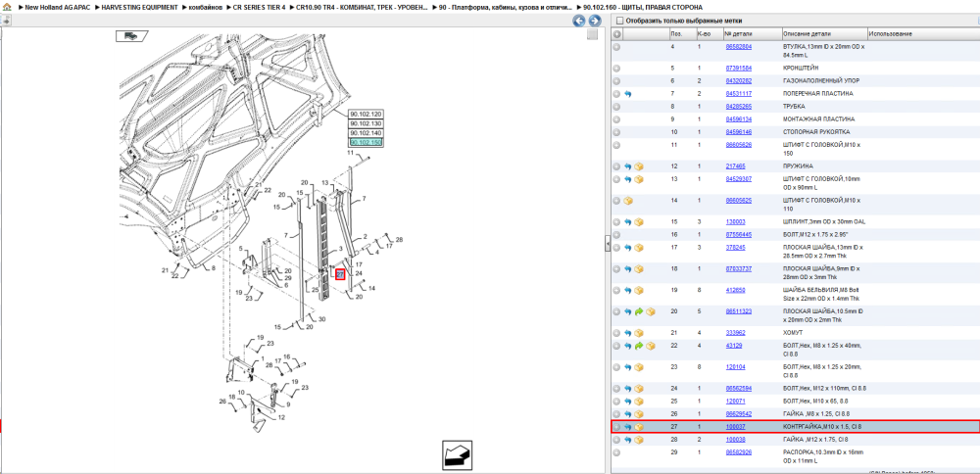The height and width of the screenshot is (474, 980).
Task: Click blue arrow icon for part 87033737
Action: (627, 269)
